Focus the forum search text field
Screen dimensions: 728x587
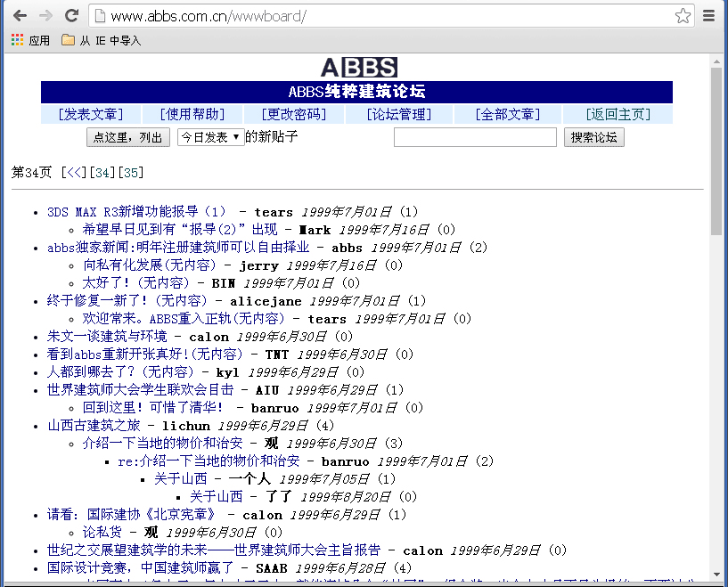[474, 137]
